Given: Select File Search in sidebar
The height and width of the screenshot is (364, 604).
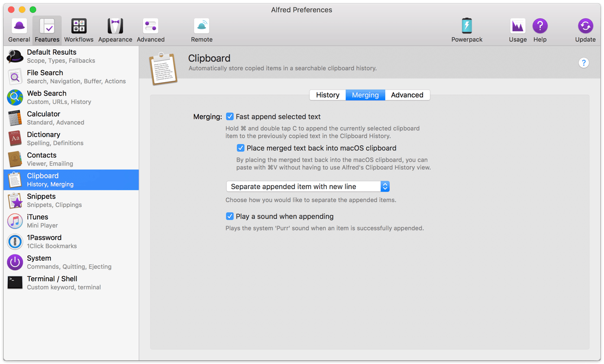Looking at the screenshot, I should pyautogui.click(x=71, y=77).
